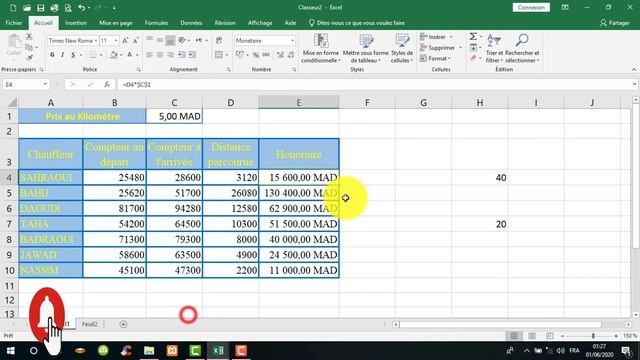The height and width of the screenshot is (360, 640).
Task: Switch to the Feuil2 sheet tab
Action: (x=89, y=324)
